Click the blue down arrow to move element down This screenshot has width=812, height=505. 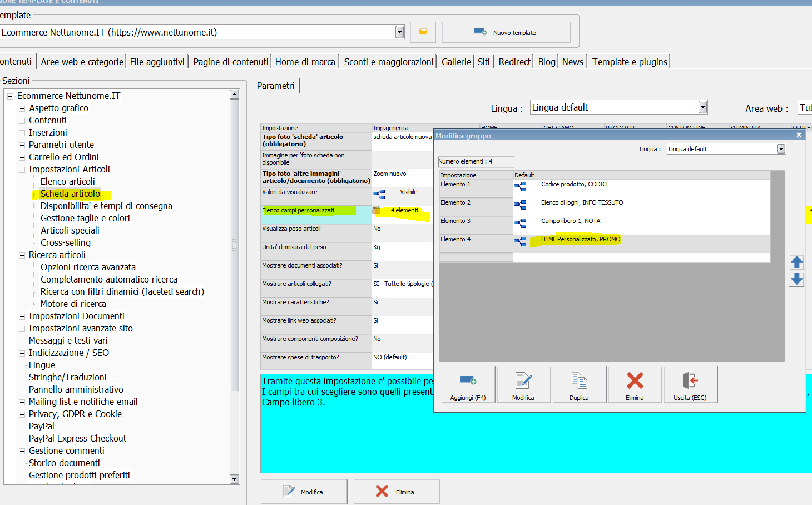pyautogui.click(x=796, y=279)
